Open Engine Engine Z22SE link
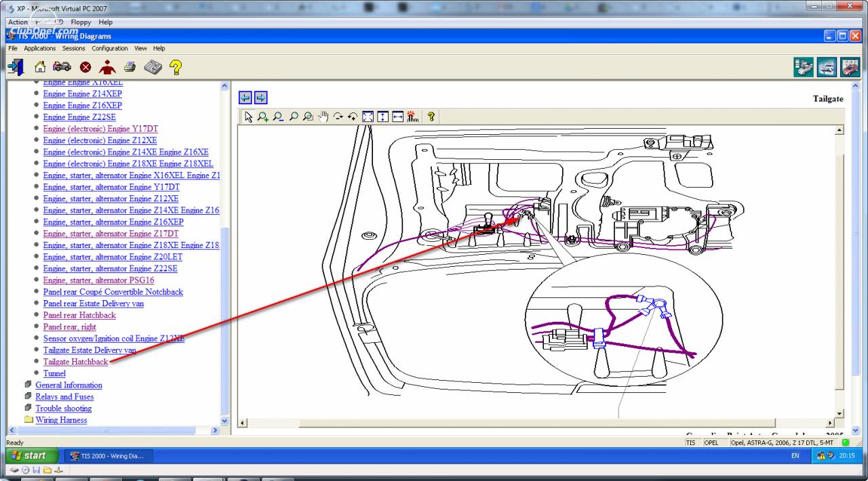The height and width of the screenshot is (481, 868). click(79, 117)
